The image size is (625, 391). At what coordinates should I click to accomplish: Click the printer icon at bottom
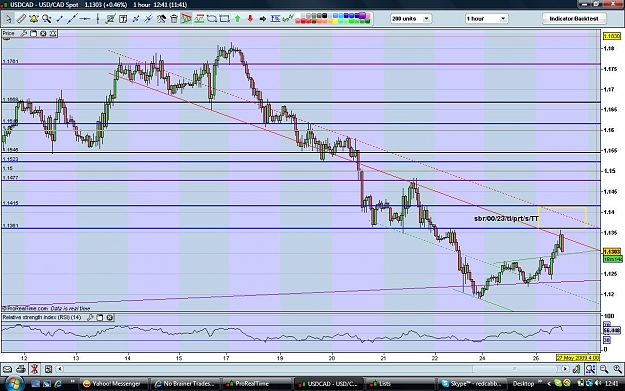point(21,369)
